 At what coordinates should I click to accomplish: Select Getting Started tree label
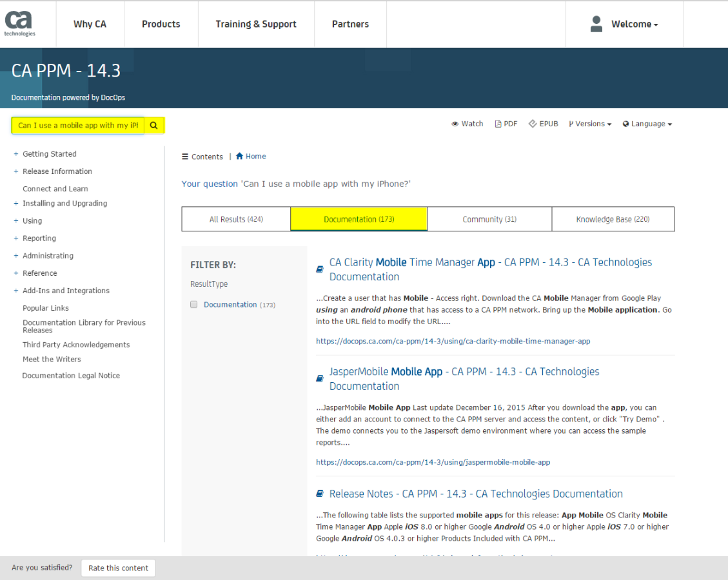(49, 153)
